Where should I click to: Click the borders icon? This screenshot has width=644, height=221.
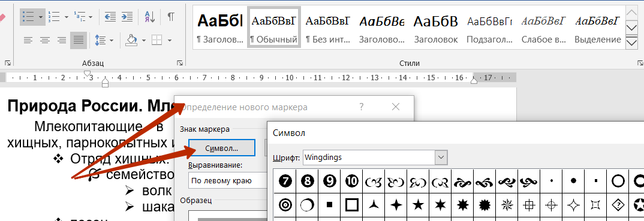157,40
